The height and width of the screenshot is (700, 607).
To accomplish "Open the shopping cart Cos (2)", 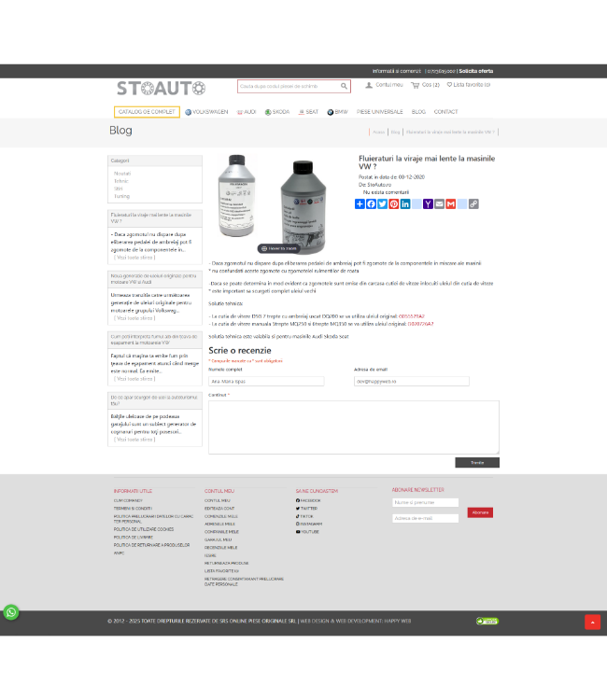I will coord(425,85).
